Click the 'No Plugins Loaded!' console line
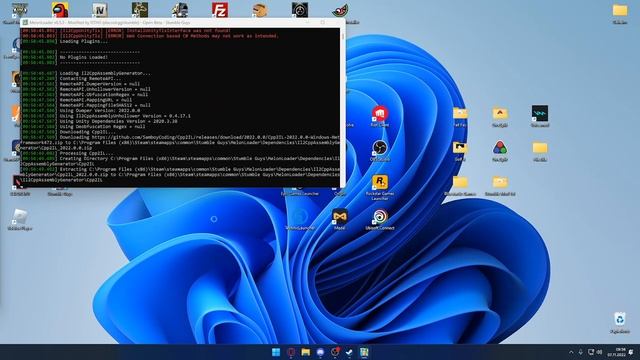This screenshot has width=640, height=360. coord(83,58)
